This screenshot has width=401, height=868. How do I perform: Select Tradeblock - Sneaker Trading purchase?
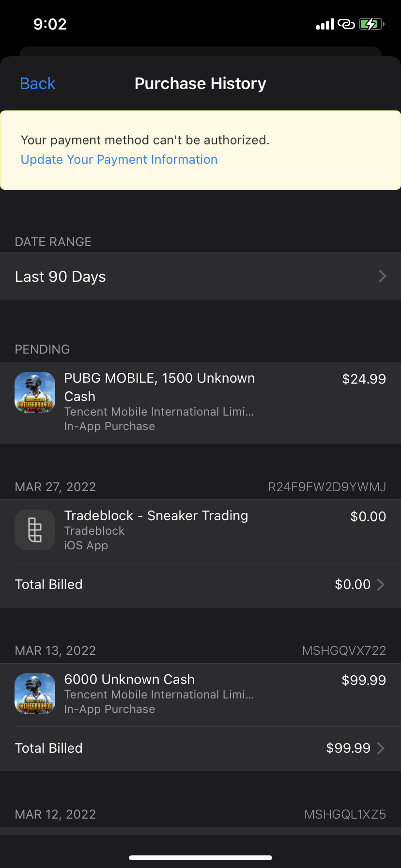pos(200,531)
